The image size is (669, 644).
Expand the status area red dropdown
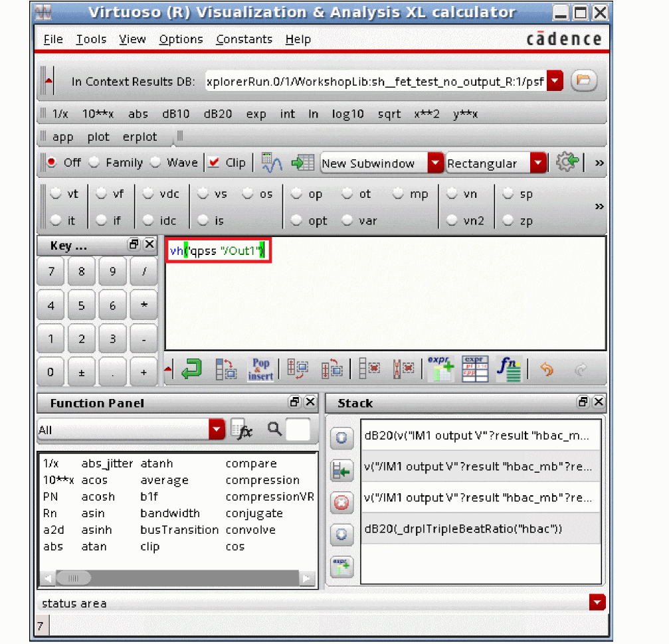click(x=597, y=603)
